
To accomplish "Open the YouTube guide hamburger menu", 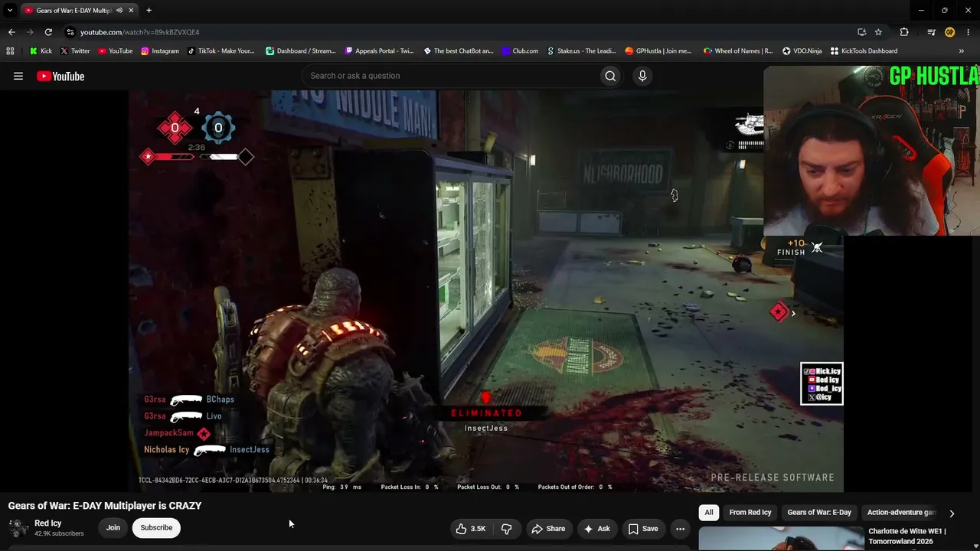I will coord(18,76).
